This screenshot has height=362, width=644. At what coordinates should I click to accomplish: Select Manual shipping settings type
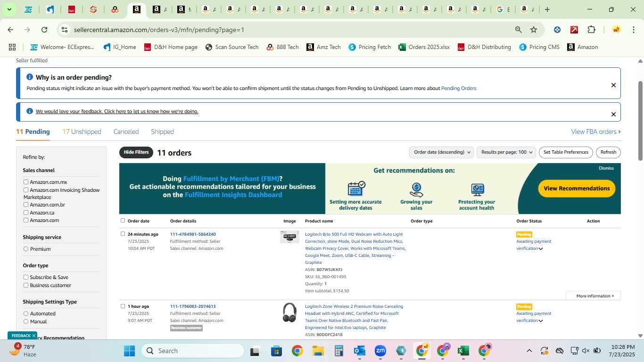26,321
